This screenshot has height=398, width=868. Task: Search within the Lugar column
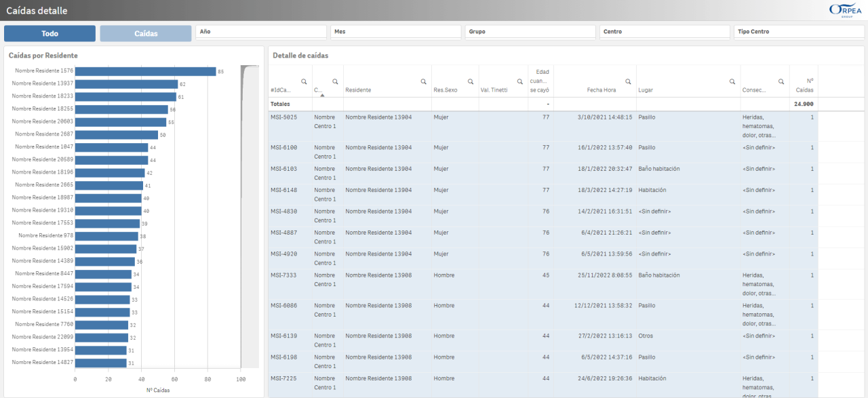[732, 81]
